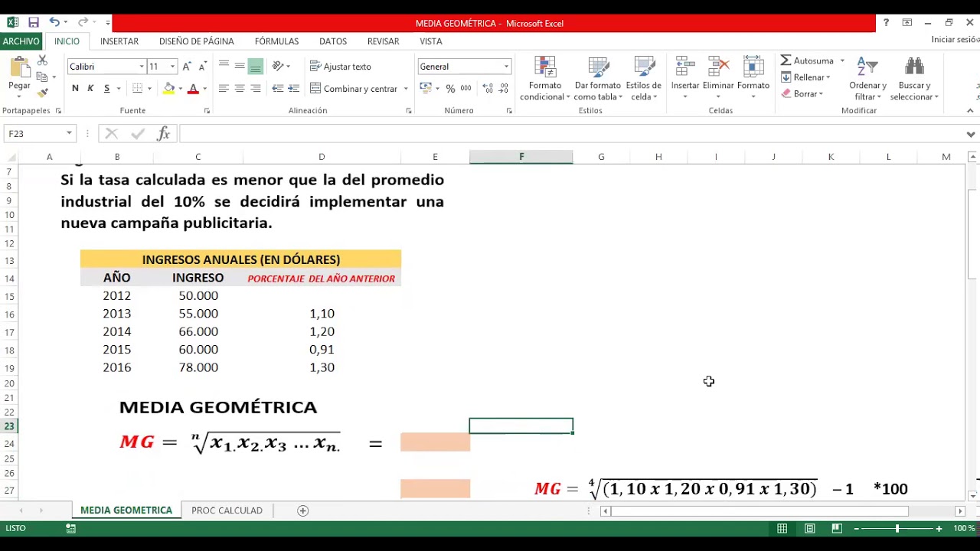This screenshot has height=551, width=980.
Task: Adjust the zoom slider handle
Action: tap(897, 529)
